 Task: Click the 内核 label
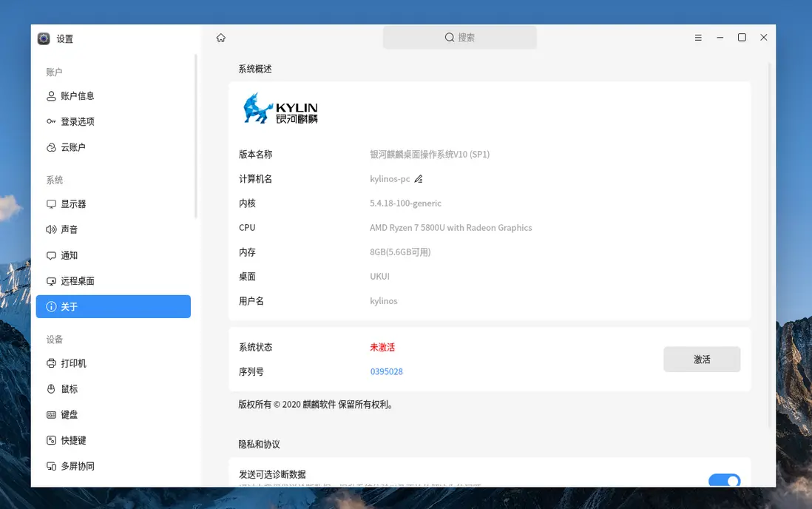pos(247,203)
